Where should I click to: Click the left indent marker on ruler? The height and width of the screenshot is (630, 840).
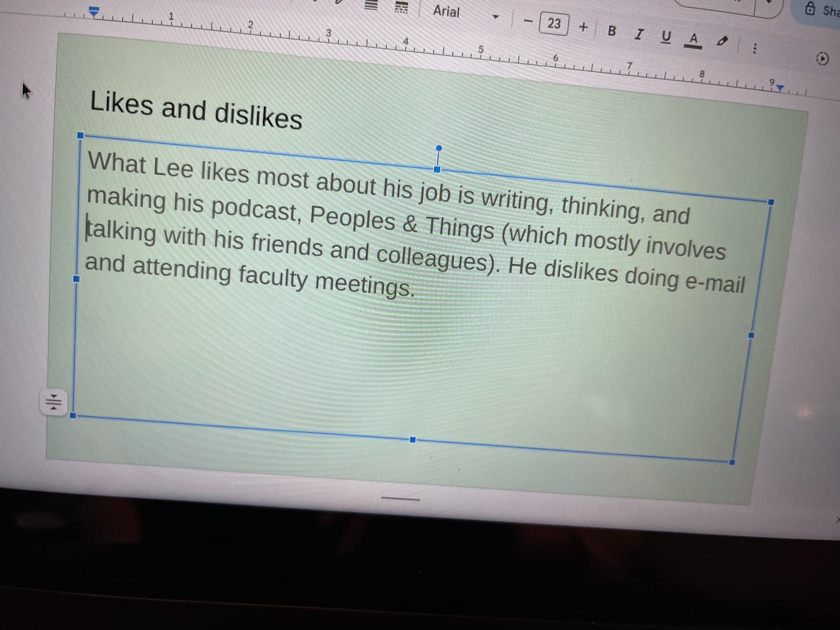pos(94,12)
